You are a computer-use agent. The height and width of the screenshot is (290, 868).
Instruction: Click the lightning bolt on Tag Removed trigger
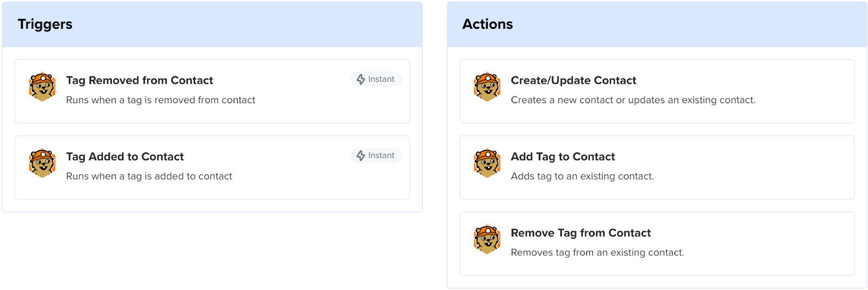coord(361,79)
